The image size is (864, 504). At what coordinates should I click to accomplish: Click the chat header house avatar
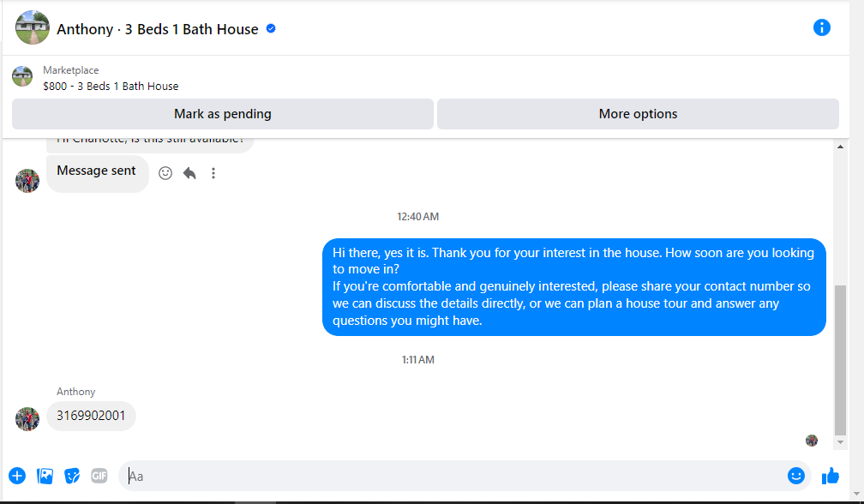[33, 27]
